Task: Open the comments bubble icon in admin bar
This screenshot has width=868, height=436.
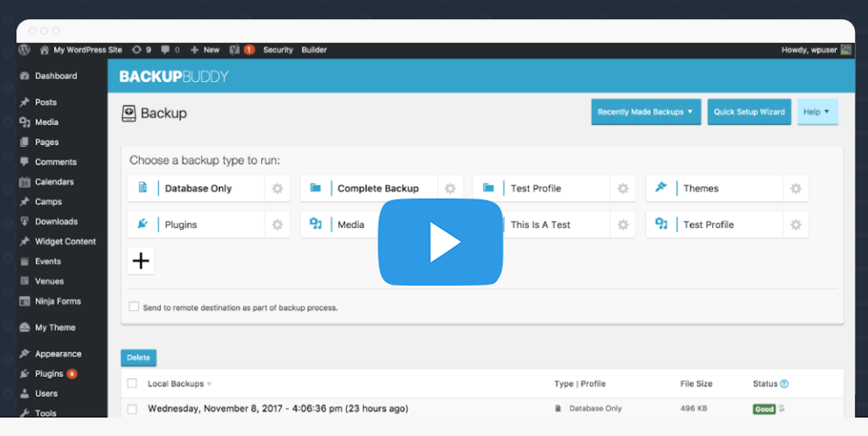Action: 165,50
